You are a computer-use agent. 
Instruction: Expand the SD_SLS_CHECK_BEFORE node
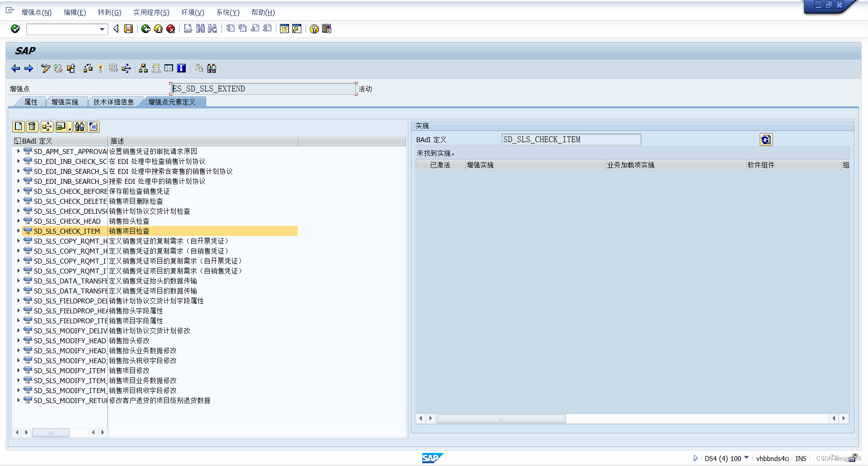(x=18, y=191)
